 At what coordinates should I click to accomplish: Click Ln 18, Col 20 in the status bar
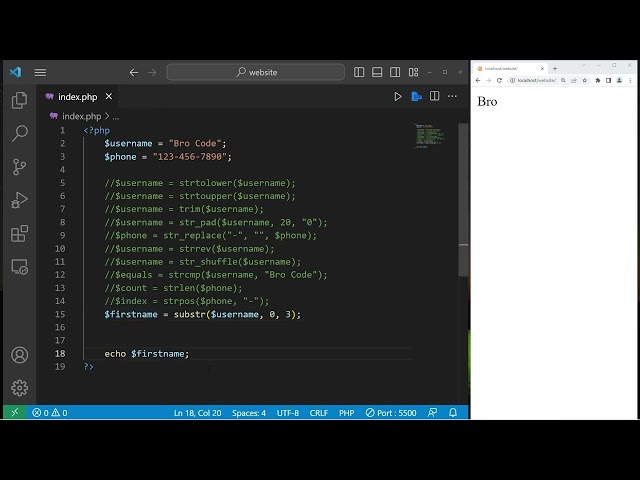pyautogui.click(x=198, y=413)
